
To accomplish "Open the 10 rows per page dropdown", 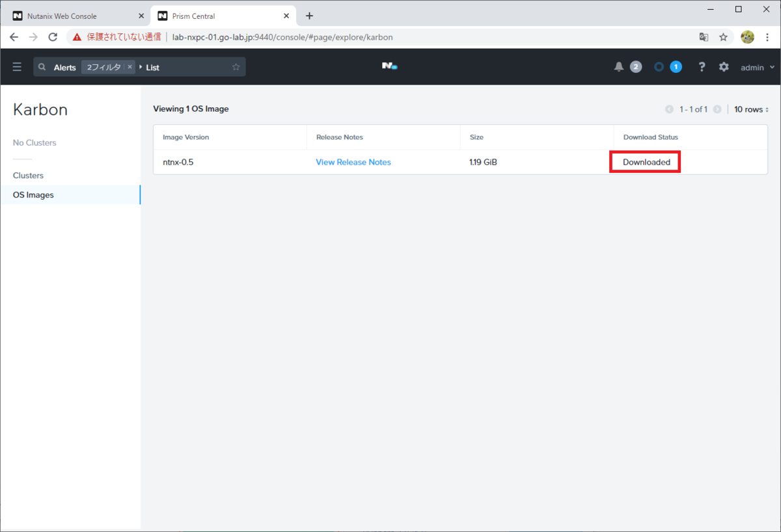I will pyautogui.click(x=751, y=109).
